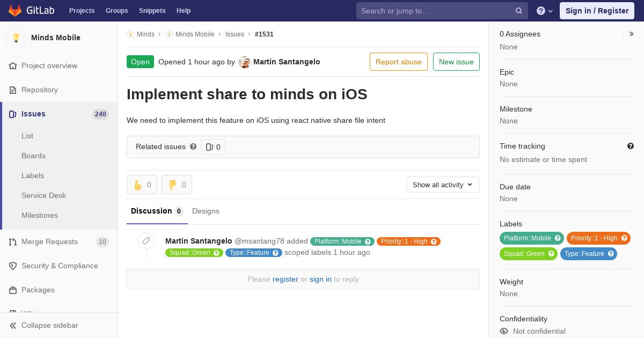Click Security & Compliance shield icon
Image resolution: width=644 pixels, height=338 pixels.
point(13,266)
